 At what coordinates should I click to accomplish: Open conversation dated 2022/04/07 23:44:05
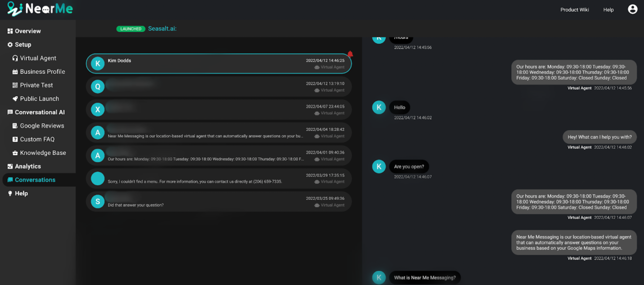219,110
